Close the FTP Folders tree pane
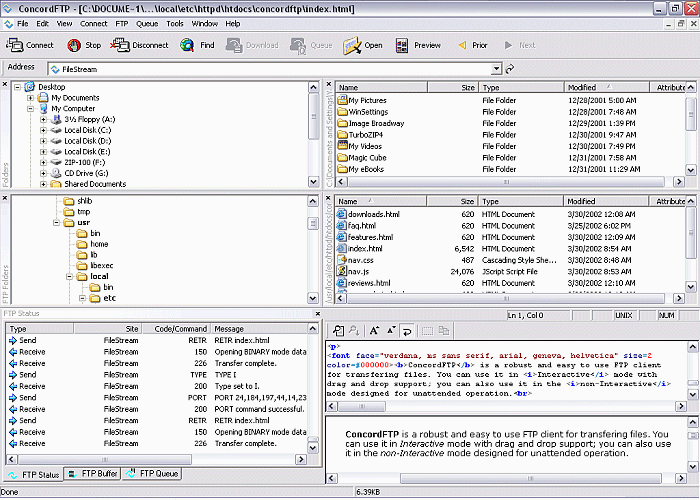This screenshot has width=700, height=500. (5, 198)
